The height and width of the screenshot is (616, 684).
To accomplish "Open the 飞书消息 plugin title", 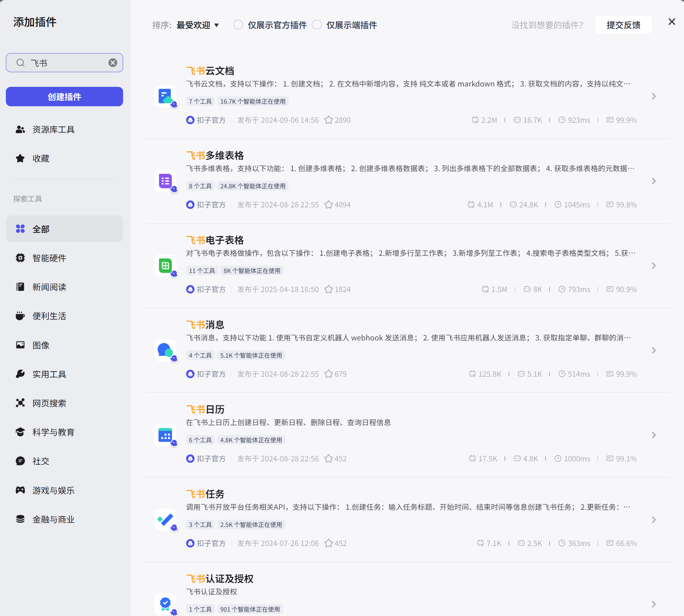I will pos(205,325).
